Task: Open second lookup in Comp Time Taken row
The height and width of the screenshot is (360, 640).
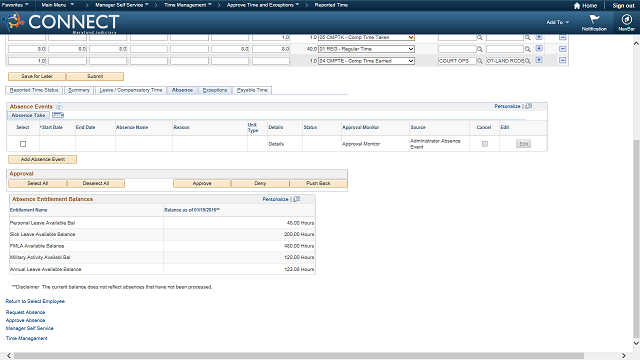Action: coord(528,38)
